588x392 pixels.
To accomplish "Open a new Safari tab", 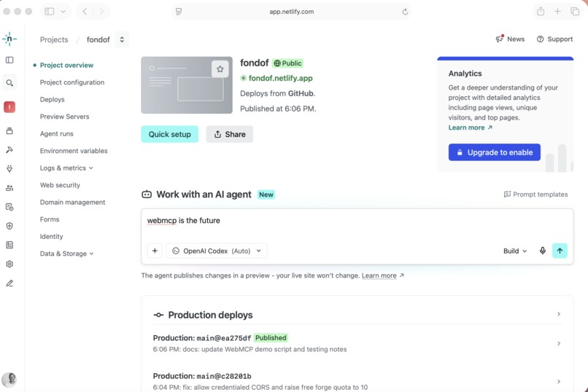I will coord(557,11).
